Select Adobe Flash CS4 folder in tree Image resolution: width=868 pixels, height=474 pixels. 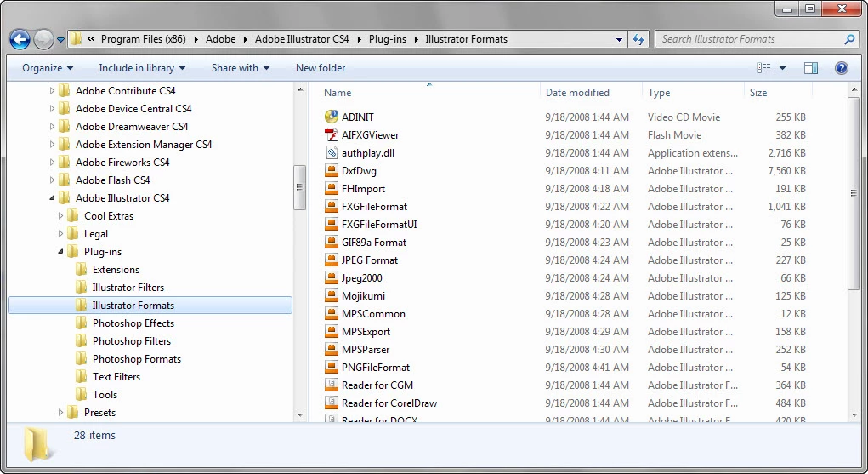click(x=112, y=180)
